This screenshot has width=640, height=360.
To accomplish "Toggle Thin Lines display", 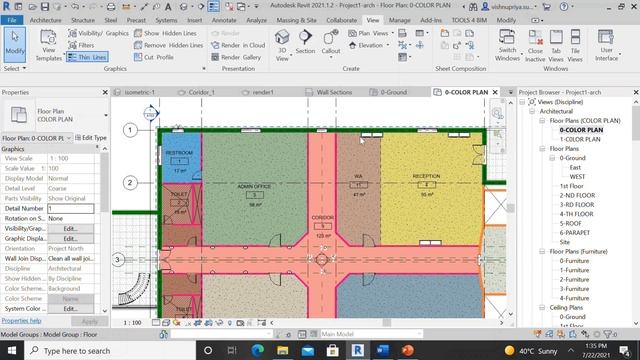I will click(x=87, y=57).
